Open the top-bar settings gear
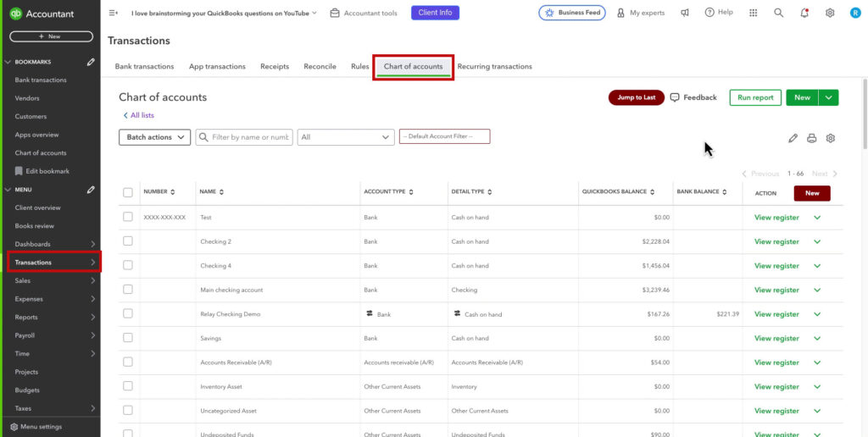The width and height of the screenshot is (868, 437). tap(830, 13)
